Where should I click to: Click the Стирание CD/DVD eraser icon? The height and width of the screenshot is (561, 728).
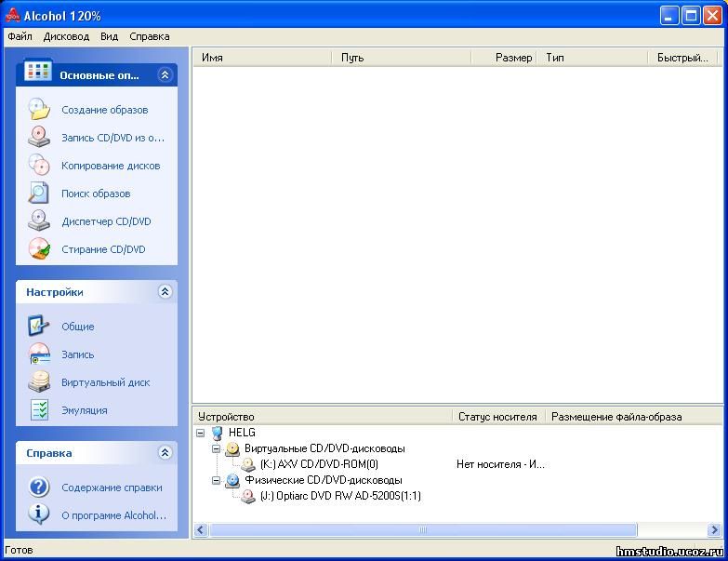pos(39,249)
